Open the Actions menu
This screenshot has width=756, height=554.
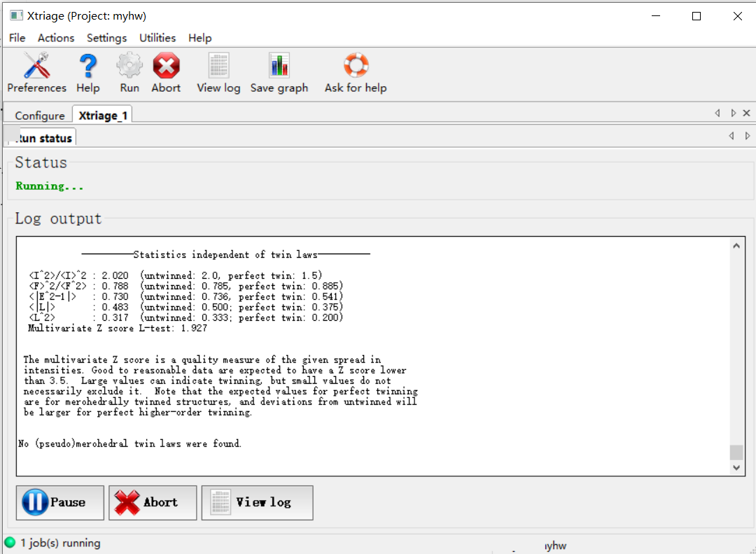click(56, 38)
